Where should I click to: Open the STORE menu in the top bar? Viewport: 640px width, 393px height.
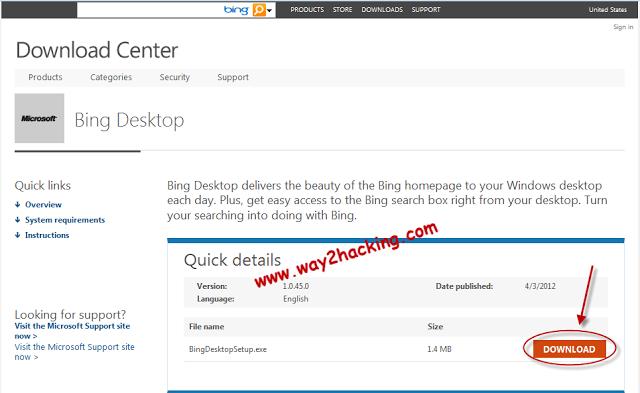click(342, 9)
